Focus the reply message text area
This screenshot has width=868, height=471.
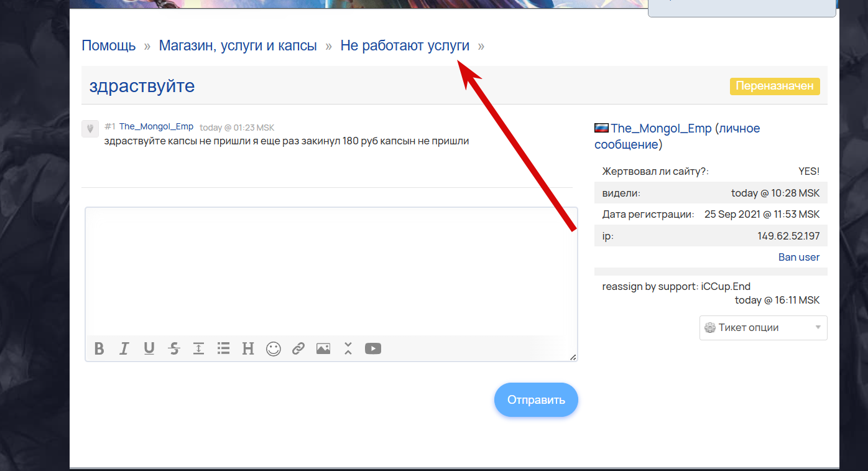tap(331, 272)
